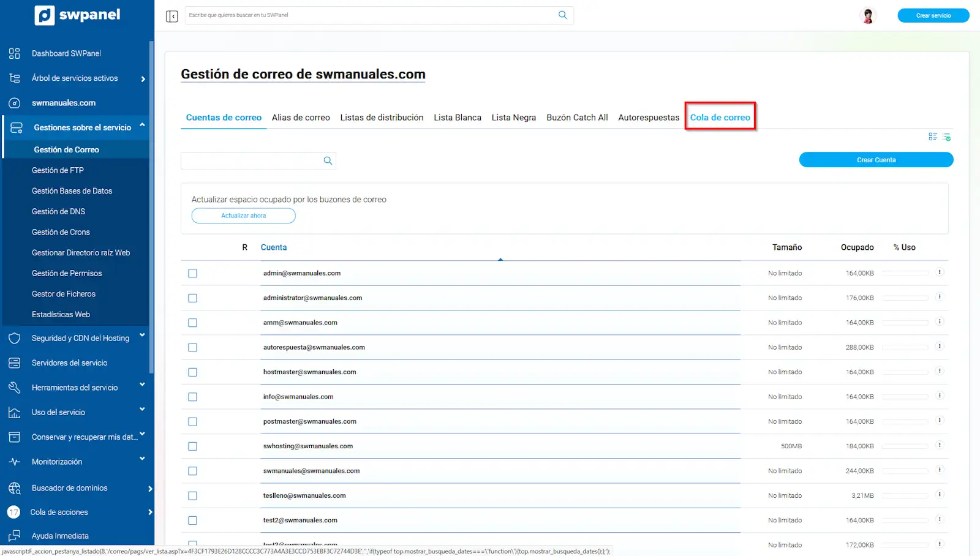Tick the checkbox next to postmaster@swmanuales.com

[x=192, y=422]
